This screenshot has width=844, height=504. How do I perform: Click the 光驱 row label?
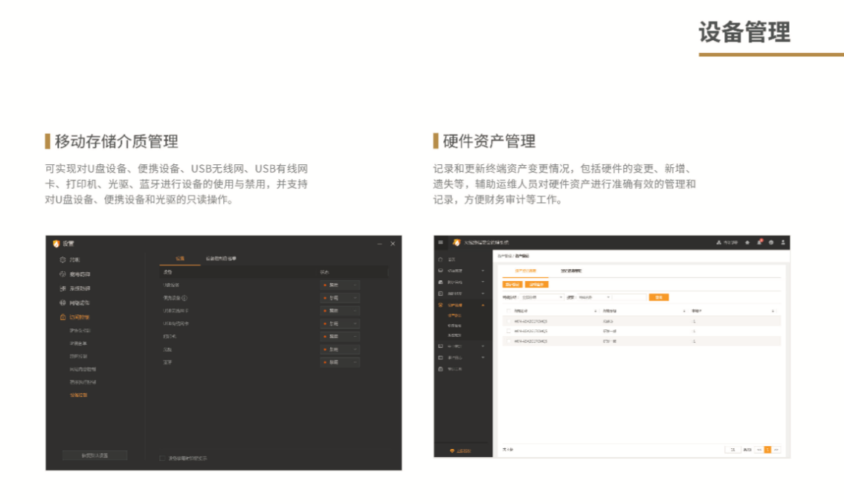[167, 349]
